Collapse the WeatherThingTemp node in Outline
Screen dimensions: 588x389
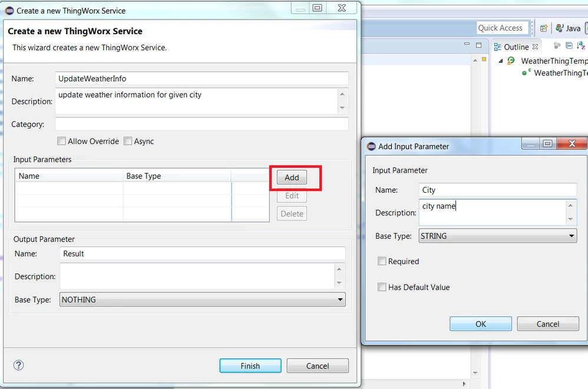point(501,61)
